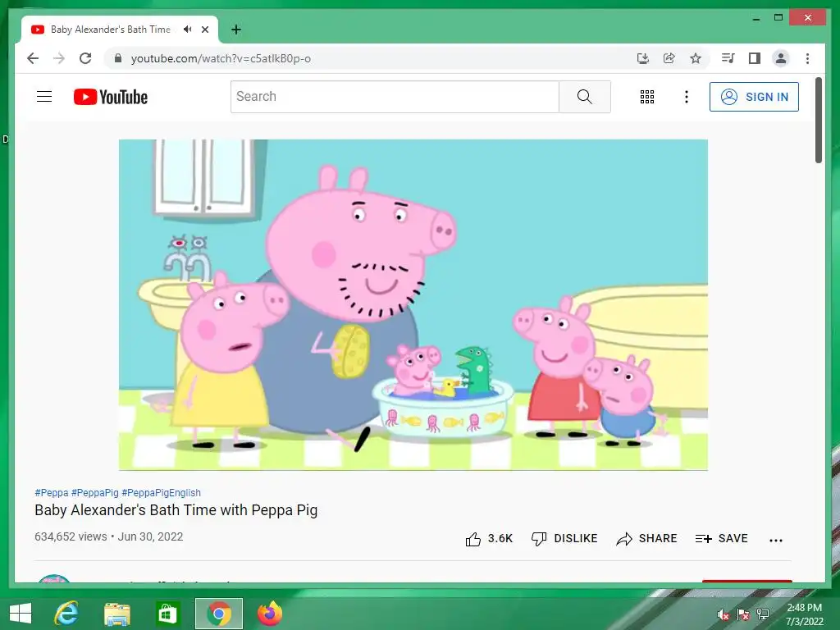
Task: Open the Windows Store taskbar icon
Action: [x=167, y=614]
